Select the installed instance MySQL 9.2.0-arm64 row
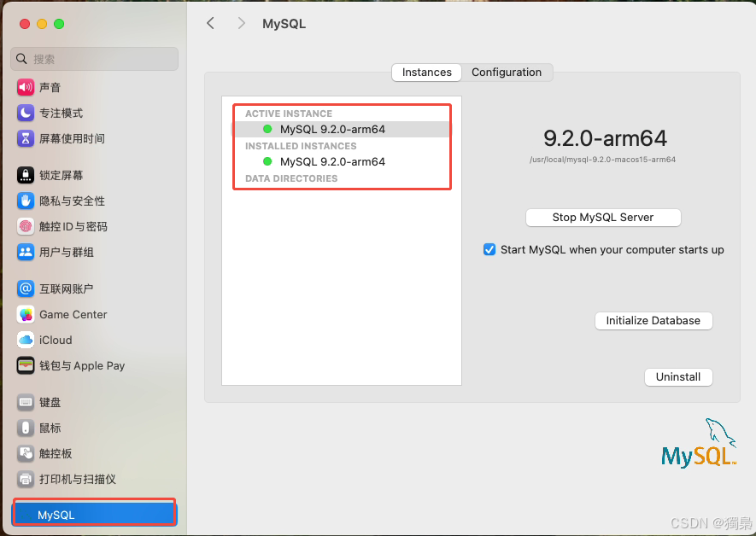This screenshot has width=756, height=536. coord(342,161)
